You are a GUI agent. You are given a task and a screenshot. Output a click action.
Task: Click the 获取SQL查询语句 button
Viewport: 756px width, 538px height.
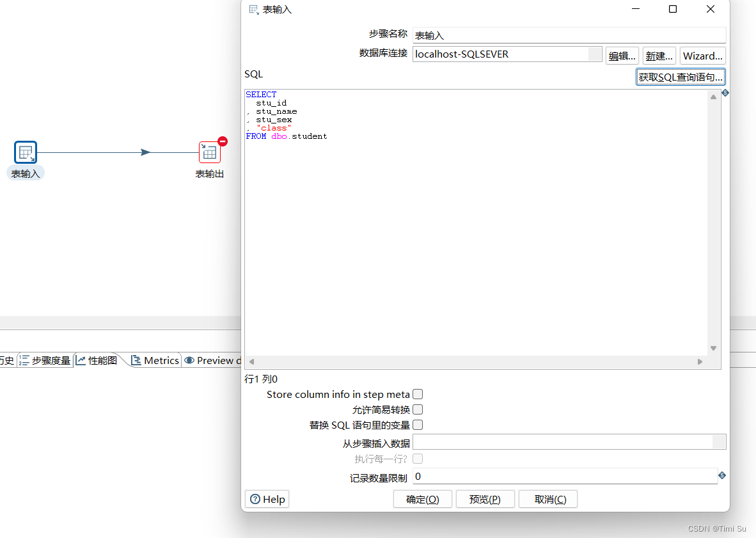click(x=680, y=77)
